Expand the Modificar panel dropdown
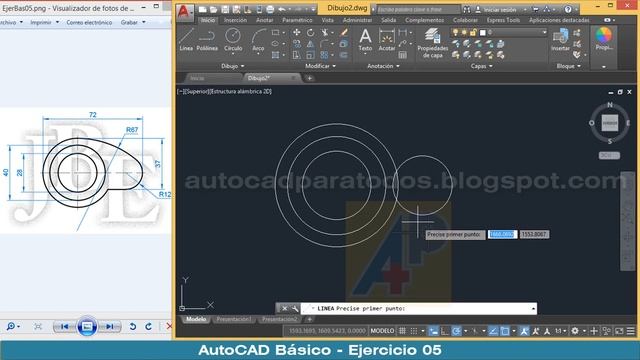 click(x=320, y=66)
